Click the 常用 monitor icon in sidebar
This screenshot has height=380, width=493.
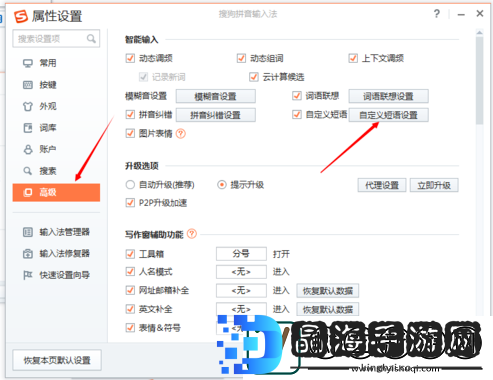pyautogui.click(x=28, y=63)
